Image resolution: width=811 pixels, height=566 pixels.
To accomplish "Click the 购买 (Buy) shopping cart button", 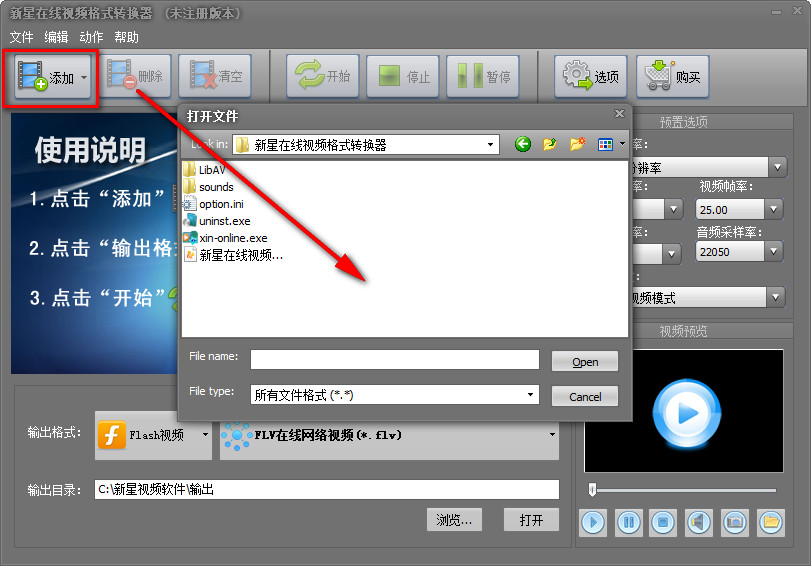I will [x=673, y=76].
